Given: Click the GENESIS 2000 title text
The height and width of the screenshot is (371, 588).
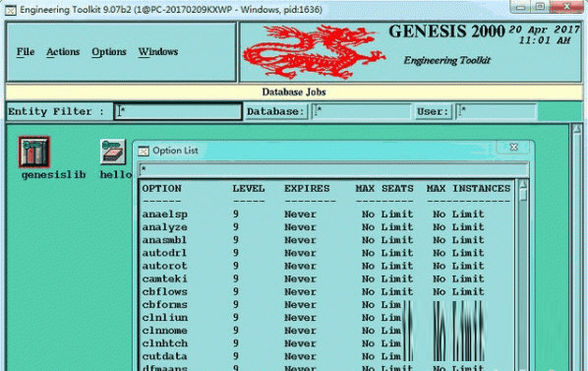Looking at the screenshot, I should [446, 31].
